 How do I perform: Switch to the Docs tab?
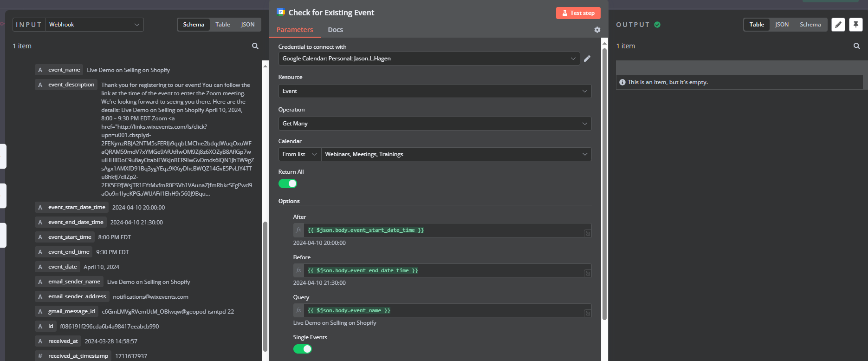(336, 30)
